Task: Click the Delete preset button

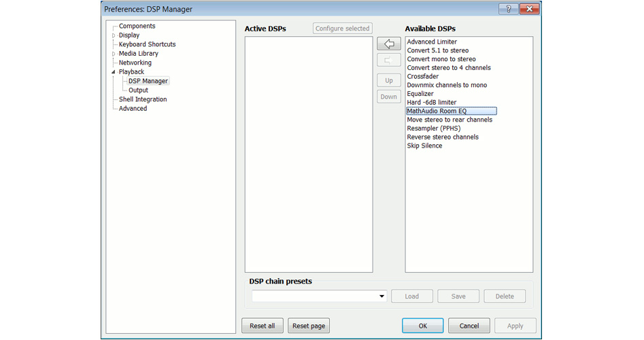Action: pos(505,296)
